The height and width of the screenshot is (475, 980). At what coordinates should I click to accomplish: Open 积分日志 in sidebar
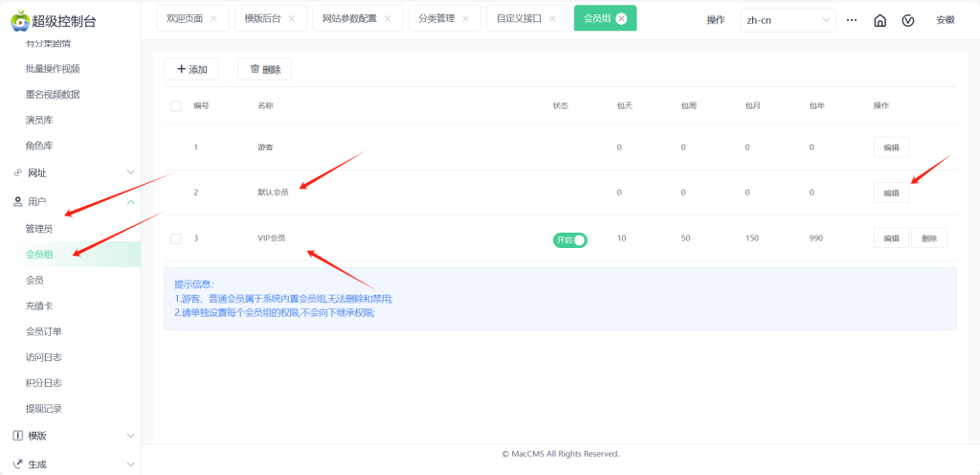point(43,382)
